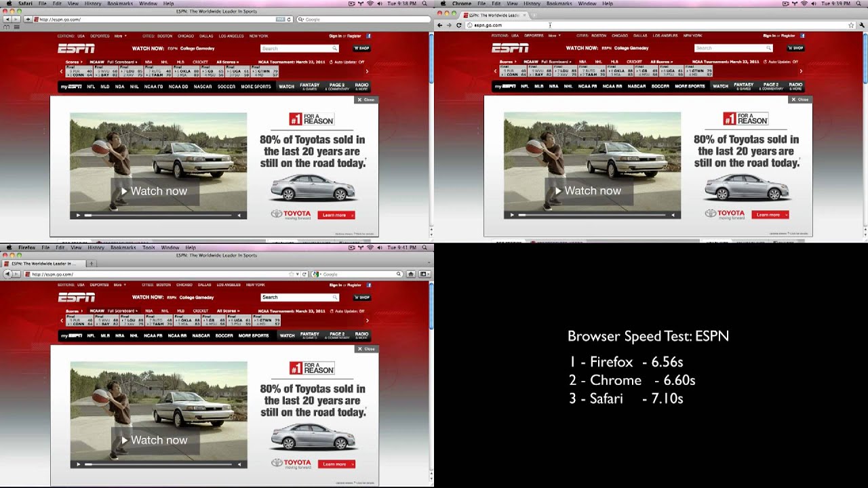The image size is (868, 488).
Task: Go back in the Safari window
Action: [x=6, y=20]
